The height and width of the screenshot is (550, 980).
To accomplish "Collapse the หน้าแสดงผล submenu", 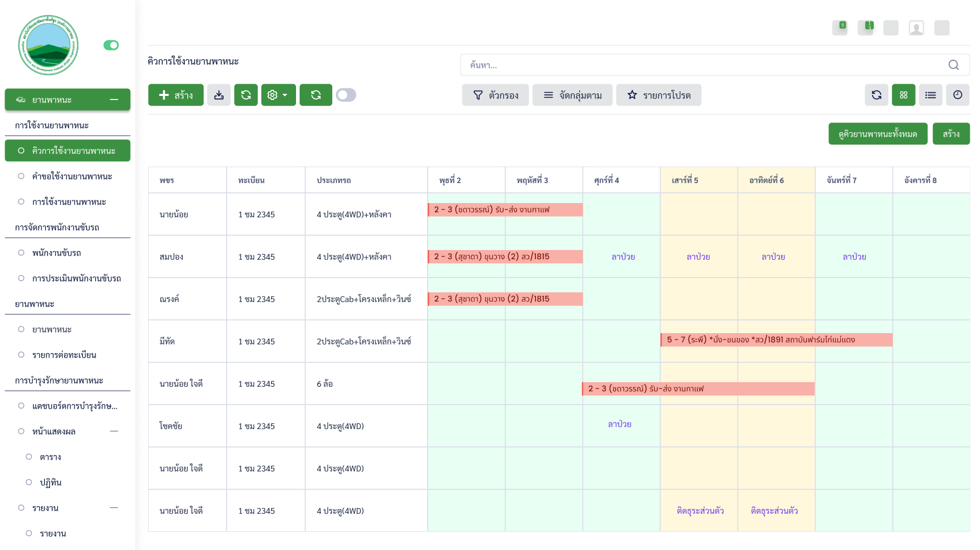I will [114, 431].
